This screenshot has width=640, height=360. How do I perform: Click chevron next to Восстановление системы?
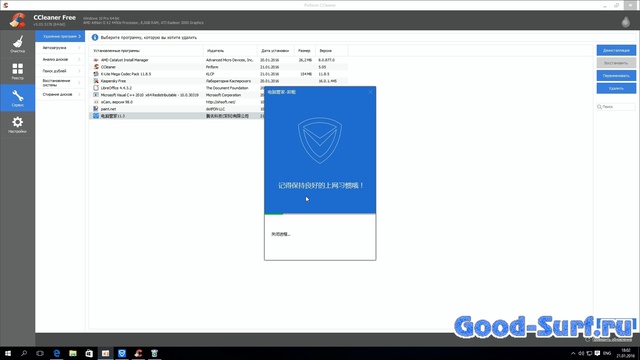[79, 83]
